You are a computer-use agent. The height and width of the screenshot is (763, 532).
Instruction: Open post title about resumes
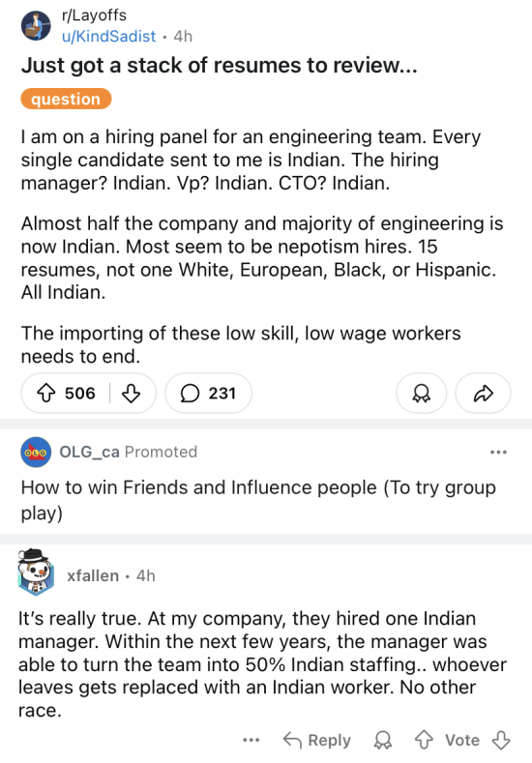pos(219,65)
